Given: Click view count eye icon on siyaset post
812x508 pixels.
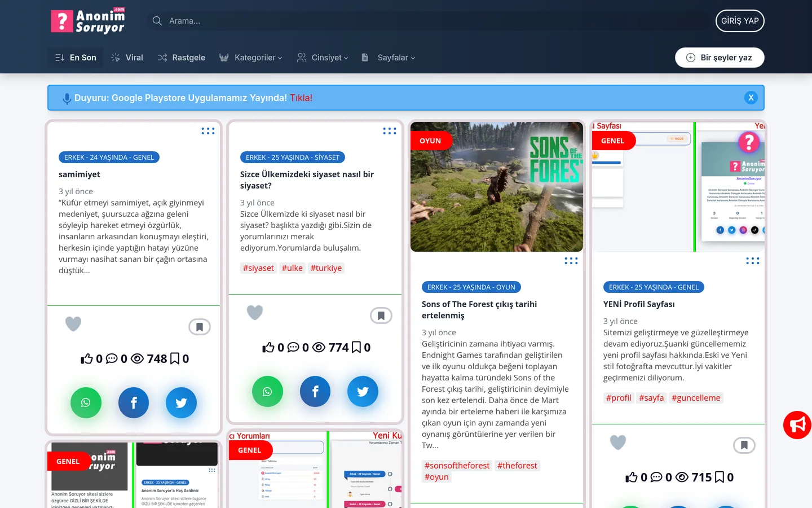Looking at the screenshot, I should [x=319, y=347].
